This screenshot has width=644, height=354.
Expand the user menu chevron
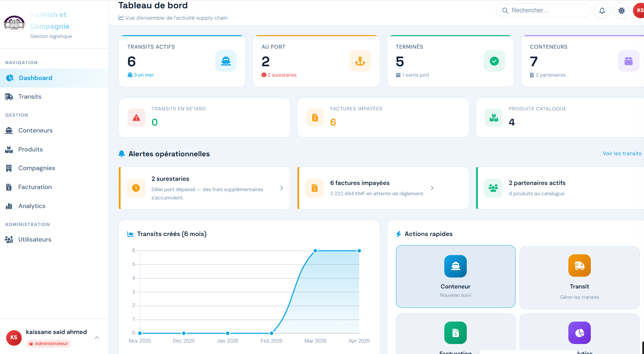tap(97, 338)
